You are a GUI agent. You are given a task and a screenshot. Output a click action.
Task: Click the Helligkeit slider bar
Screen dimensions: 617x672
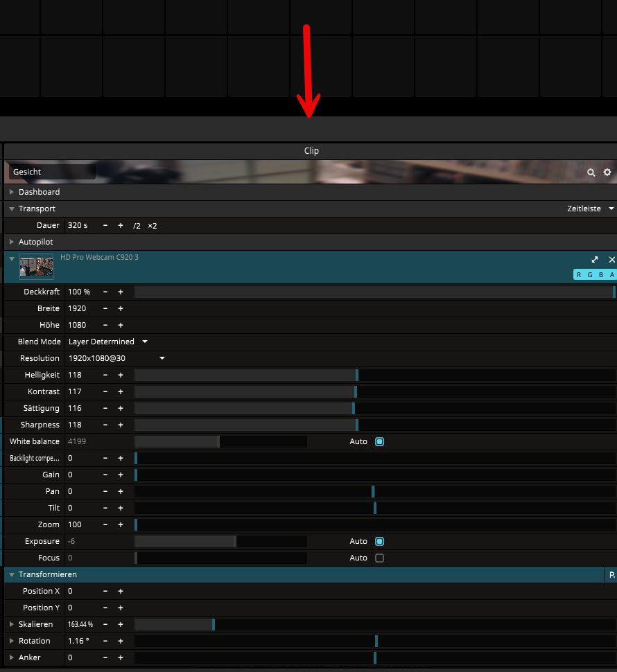click(x=374, y=375)
